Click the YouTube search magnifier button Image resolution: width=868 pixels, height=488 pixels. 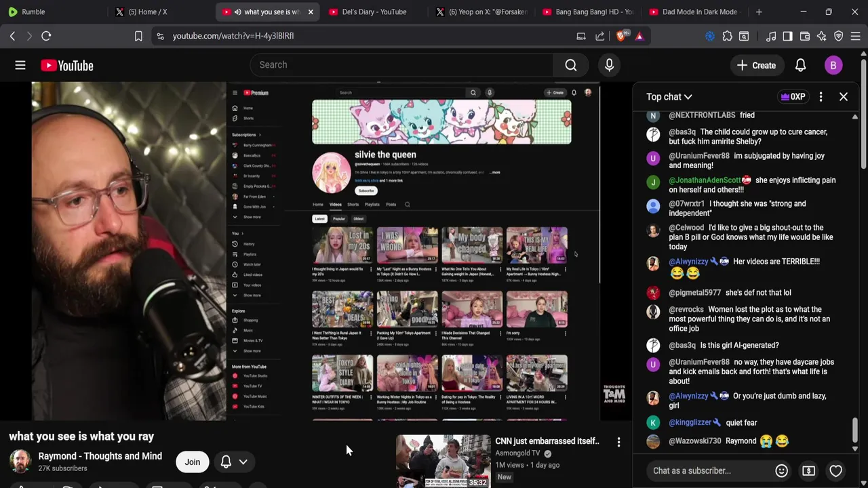tap(571, 65)
